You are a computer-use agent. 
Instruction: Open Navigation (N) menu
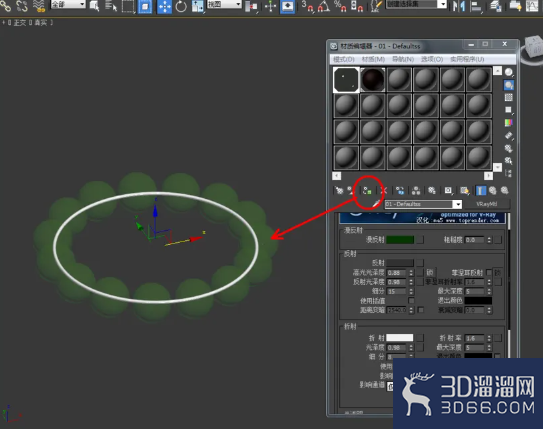pyautogui.click(x=403, y=59)
